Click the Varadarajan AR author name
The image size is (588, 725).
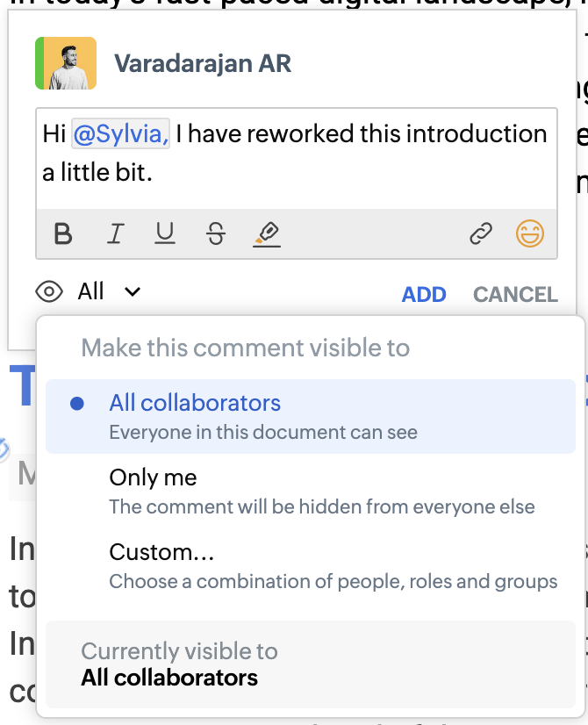[x=203, y=63]
